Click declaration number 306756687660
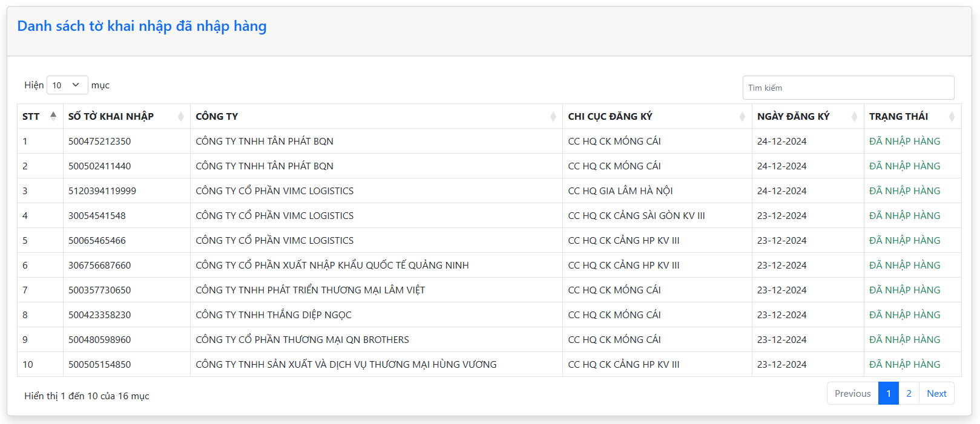The height and width of the screenshot is (424, 980). pyautogui.click(x=99, y=266)
